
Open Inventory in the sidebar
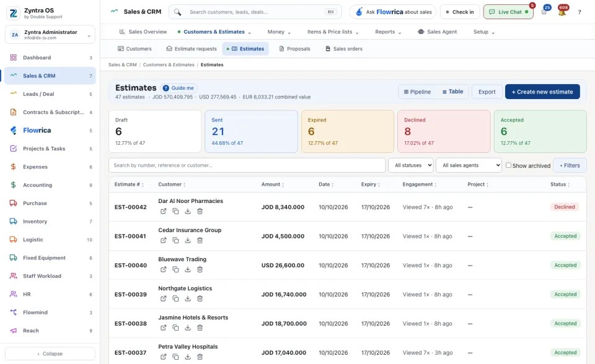click(50, 222)
